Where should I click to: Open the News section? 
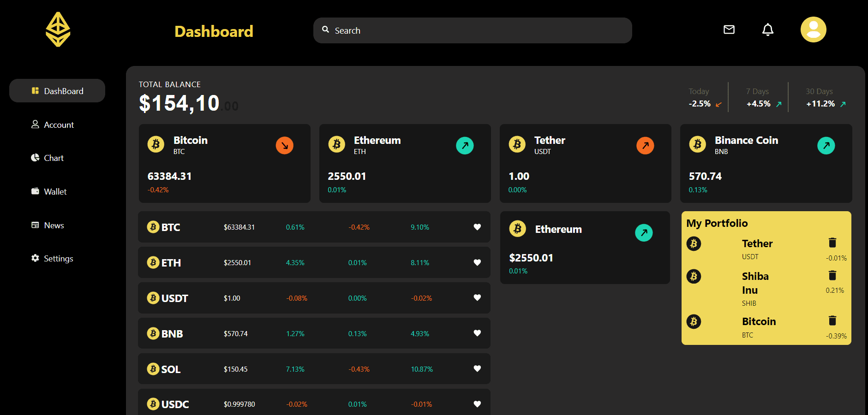pos(48,225)
